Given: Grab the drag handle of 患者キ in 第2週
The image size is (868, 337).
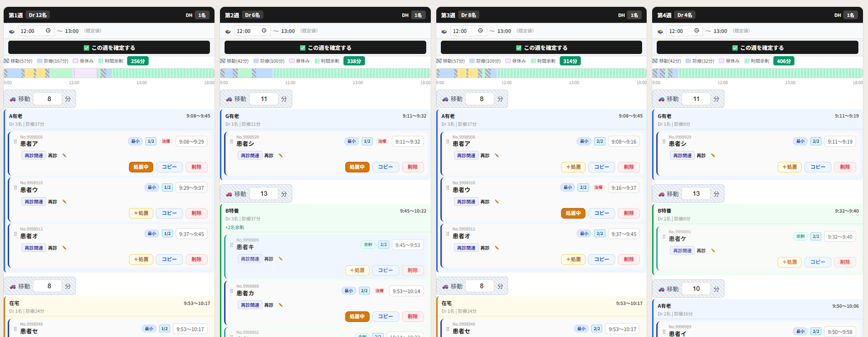Looking at the screenshot, I should 231,245.
